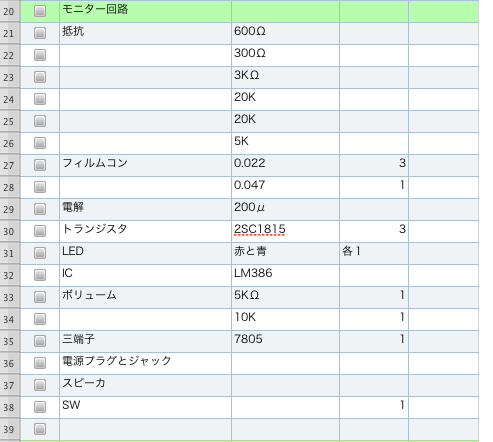This screenshot has width=493, height=442.
Task: Tick the checkbox in row 21 (抵抗 600Ω)
Action: tap(40, 33)
